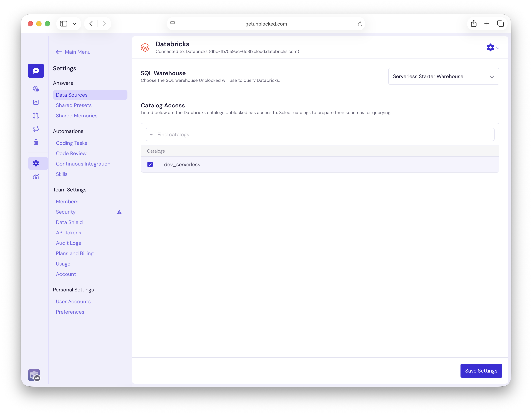The image size is (532, 414).
Task: Open Audit Logs page
Action: [68, 243]
